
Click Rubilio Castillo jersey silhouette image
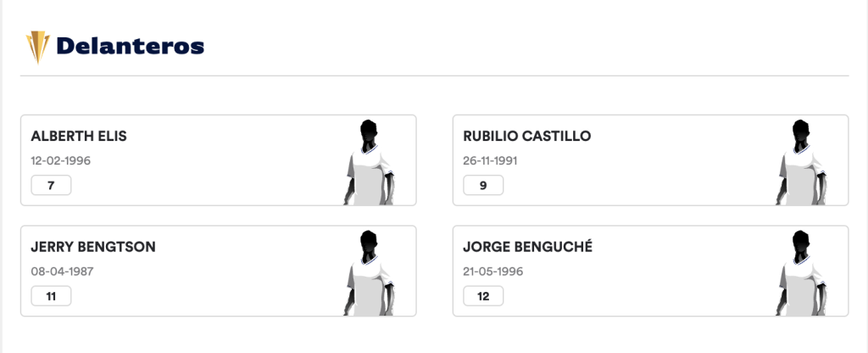[x=801, y=162]
